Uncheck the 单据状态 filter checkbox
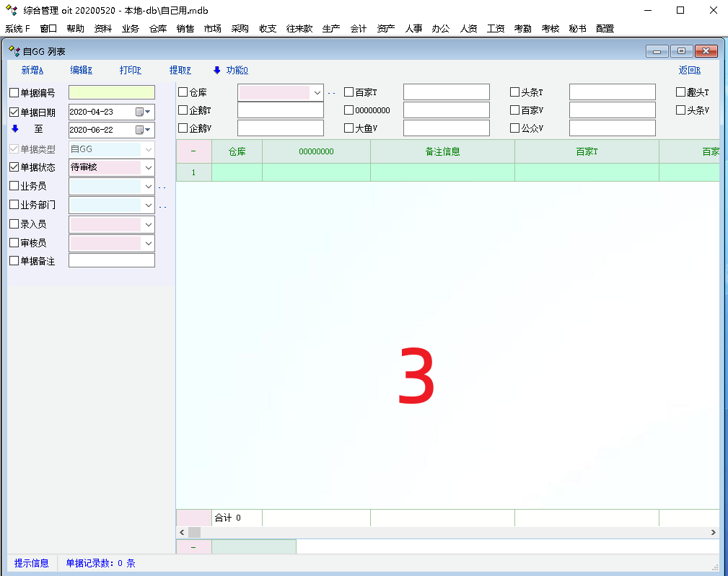728x576 pixels. pyautogui.click(x=14, y=167)
